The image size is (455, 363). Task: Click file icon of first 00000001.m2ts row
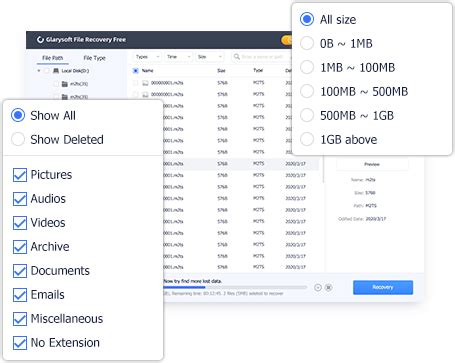[145, 83]
